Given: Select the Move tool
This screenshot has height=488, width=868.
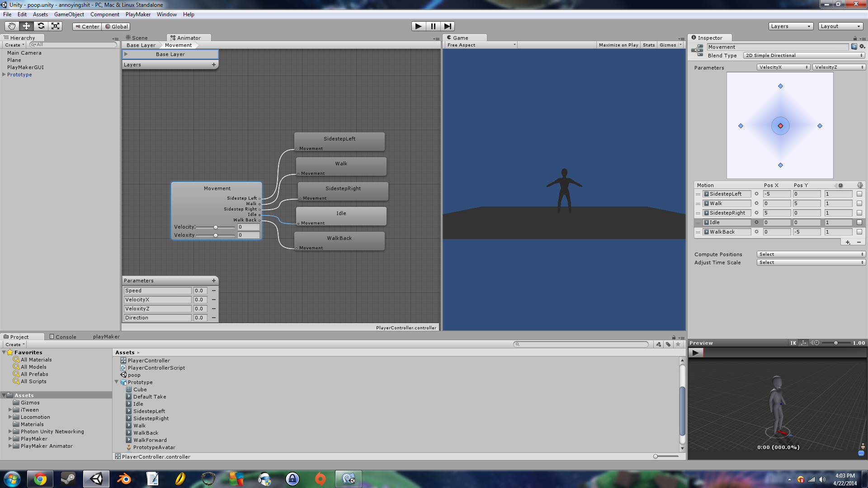Looking at the screenshot, I should click(x=26, y=26).
